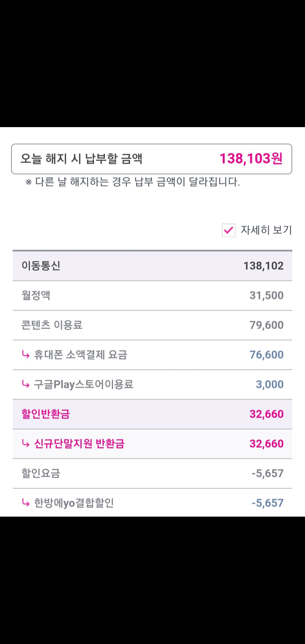Click the 76,600 amount value

pyautogui.click(x=266, y=355)
